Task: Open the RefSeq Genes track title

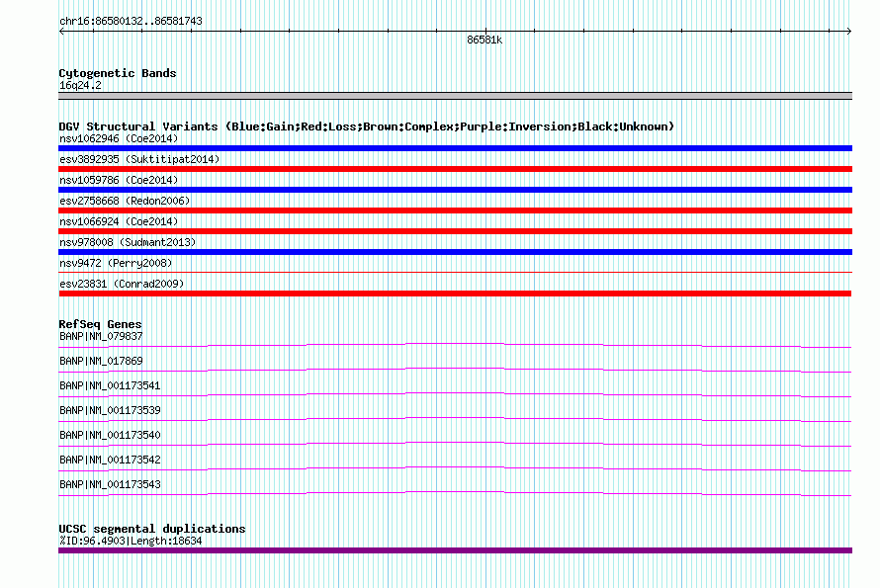Action: coord(100,324)
